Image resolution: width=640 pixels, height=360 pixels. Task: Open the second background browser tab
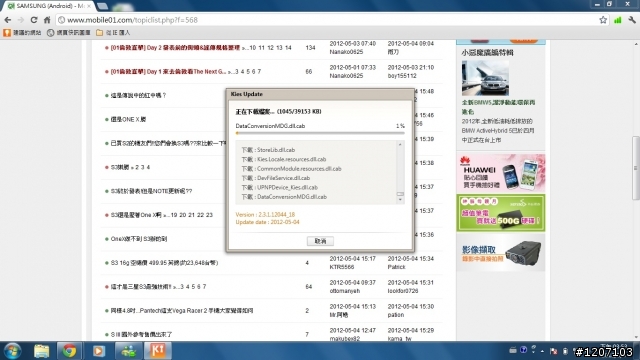coord(102,6)
